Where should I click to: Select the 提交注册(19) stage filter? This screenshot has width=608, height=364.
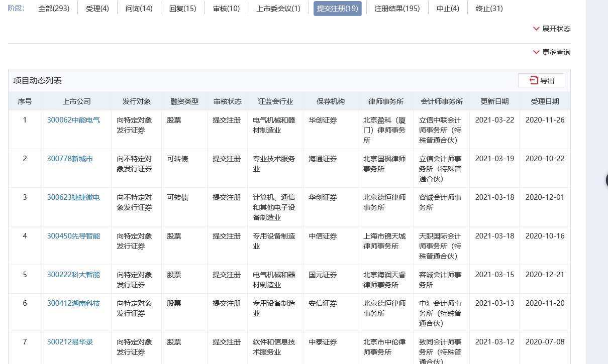(338, 9)
